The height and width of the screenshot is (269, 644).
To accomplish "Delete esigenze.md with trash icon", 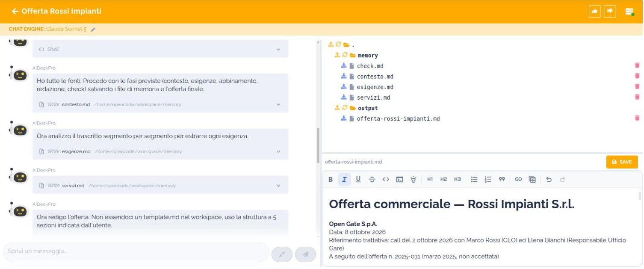I will (637, 86).
